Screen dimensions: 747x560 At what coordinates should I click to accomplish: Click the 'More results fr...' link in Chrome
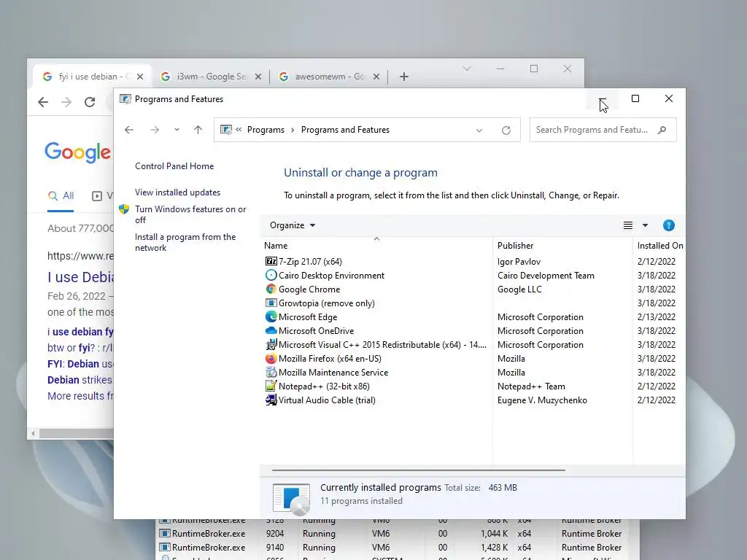click(x=80, y=396)
